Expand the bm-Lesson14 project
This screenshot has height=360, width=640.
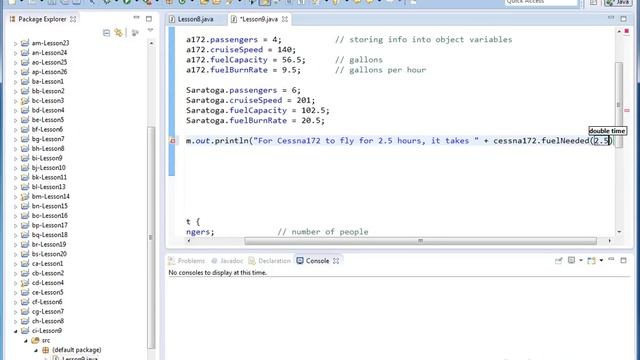[x=16, y=197]
